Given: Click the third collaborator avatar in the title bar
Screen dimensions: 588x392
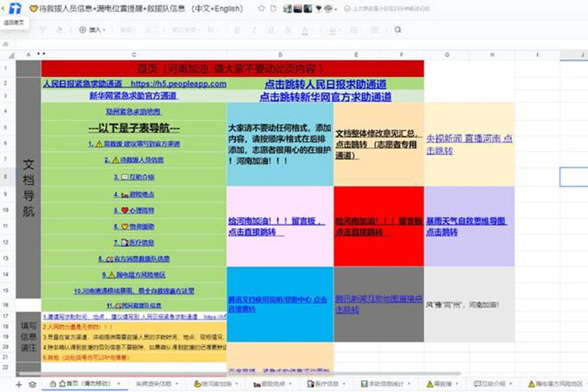Looking at the screenshot, I should (308, 8).
